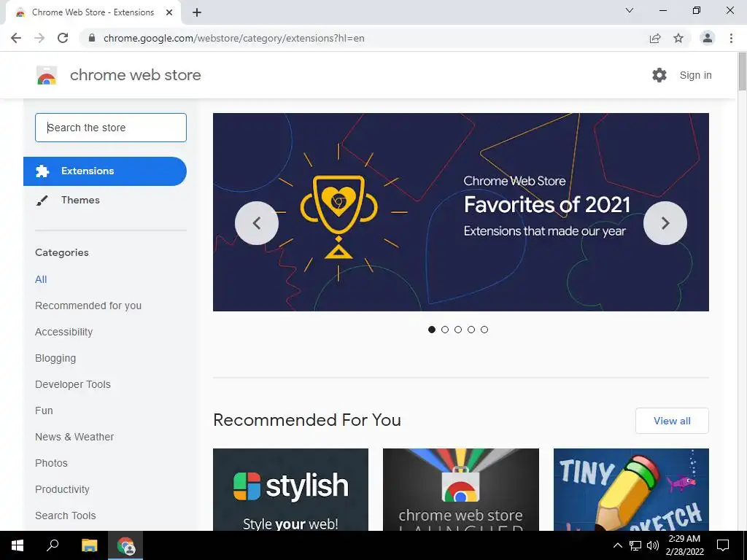Click the browser forward arrow
The width and height of the screenshot is (747, 560).
(39, 38)
